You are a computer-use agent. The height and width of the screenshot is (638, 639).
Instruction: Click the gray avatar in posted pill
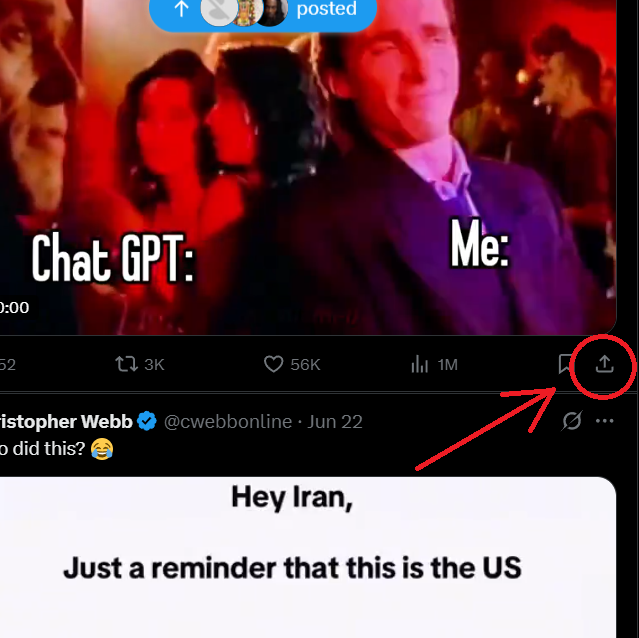[219, 10]
